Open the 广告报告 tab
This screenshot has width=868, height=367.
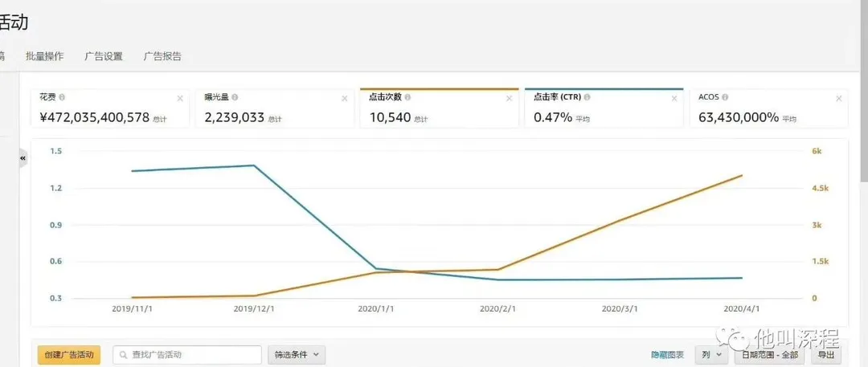pyautogui.click(x=162, y=56)
